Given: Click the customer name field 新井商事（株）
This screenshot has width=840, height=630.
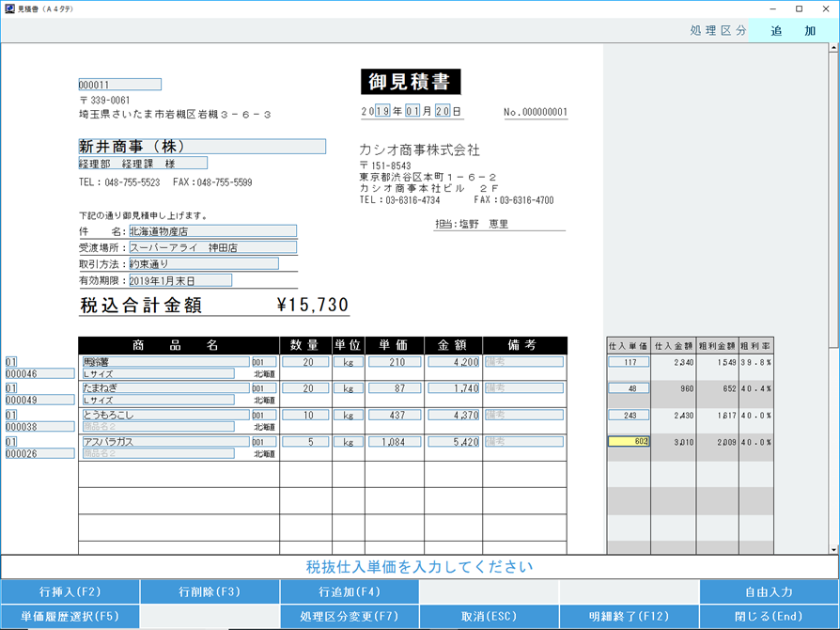Looking at the screenshot, I should tap(202, 147).
